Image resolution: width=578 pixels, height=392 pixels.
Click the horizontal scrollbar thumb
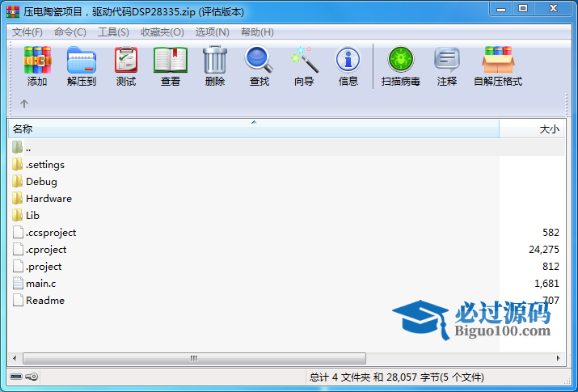tap(194, 358)
